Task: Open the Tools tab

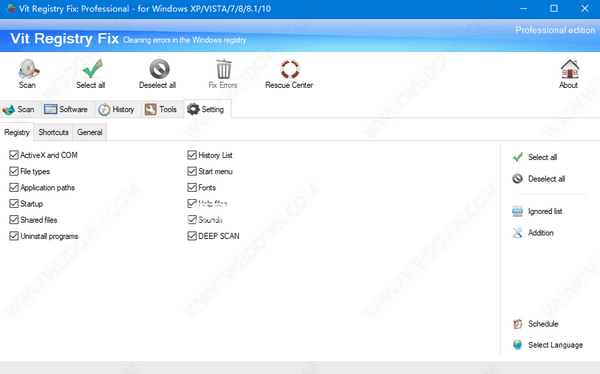Action: click(161, 109)
